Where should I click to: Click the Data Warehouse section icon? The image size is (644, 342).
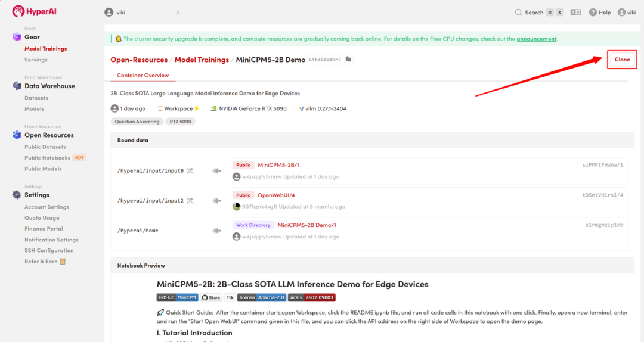[x=17, y=86]
